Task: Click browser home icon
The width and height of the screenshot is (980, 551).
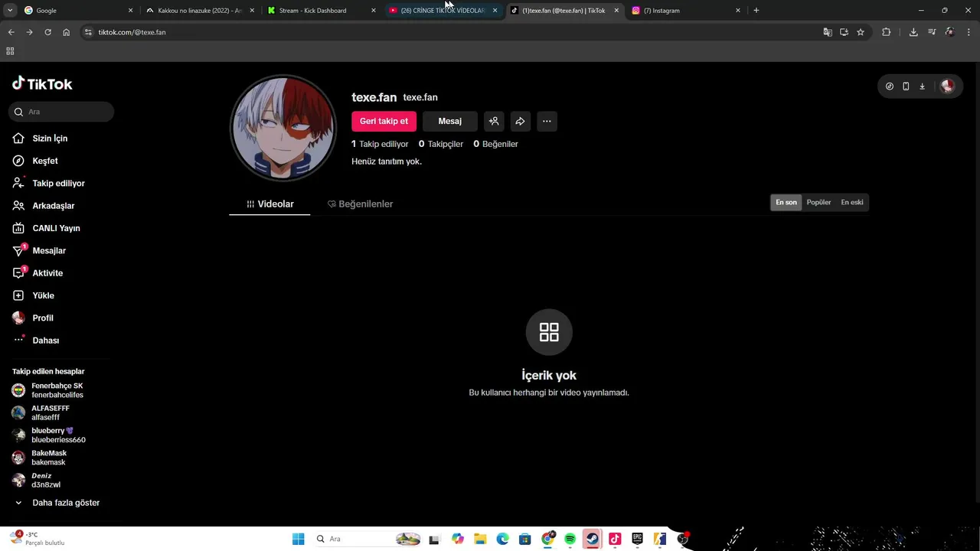Action: (67, 32)
